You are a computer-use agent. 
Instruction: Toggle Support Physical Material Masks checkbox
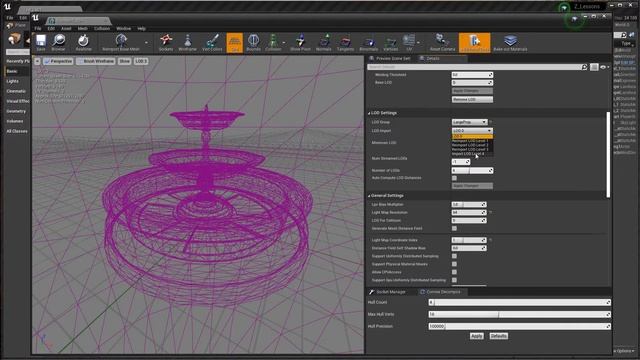click(454, 264)
